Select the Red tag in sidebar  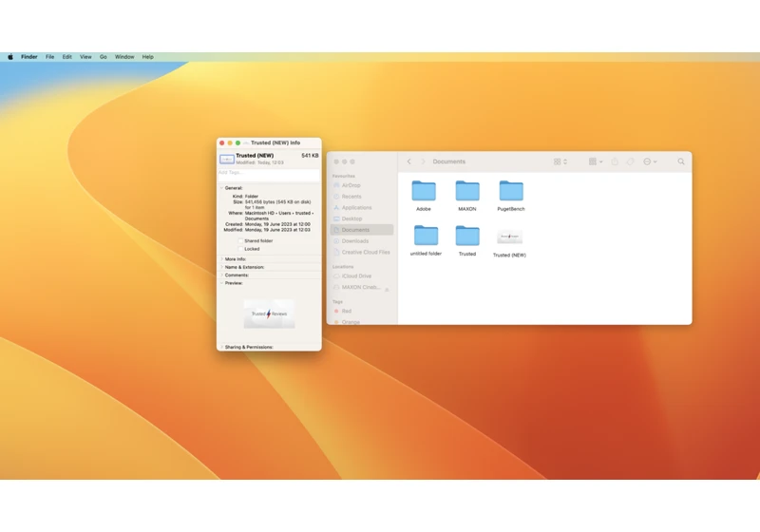pyautogui.click(x=346, y=311)
